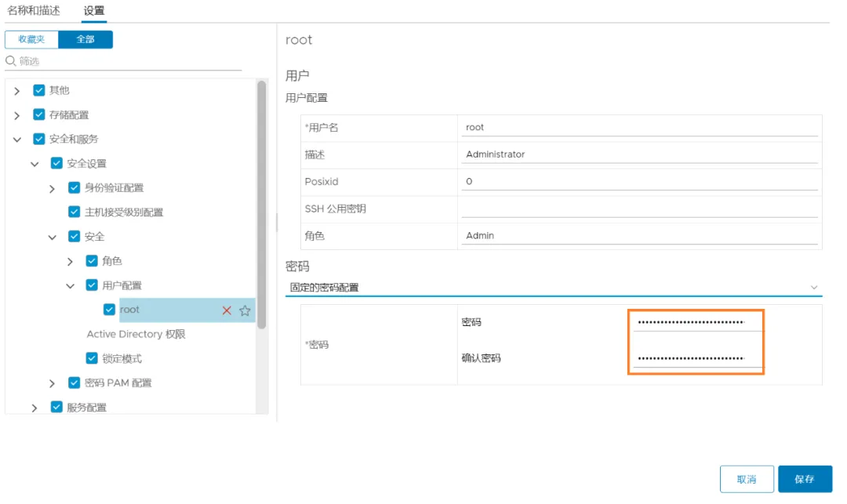Viewport: 847px width, 504px height.
Task: Expand the 密码 PAM 配置 node
Action: point(53,383)
